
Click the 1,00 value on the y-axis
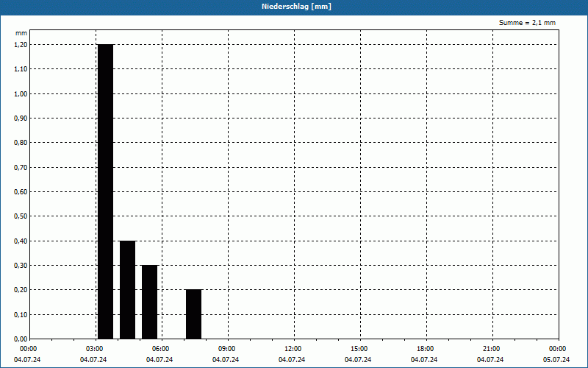click(x=21, y=93)
